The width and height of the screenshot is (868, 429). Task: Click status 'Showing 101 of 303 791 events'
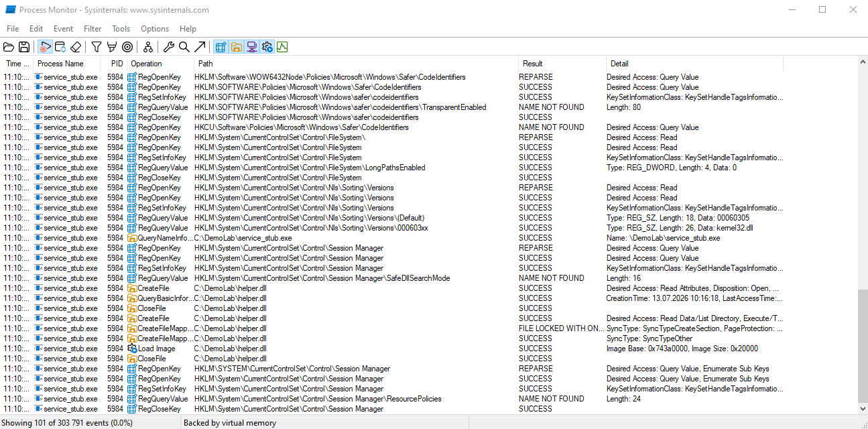[x=66, y=423]
